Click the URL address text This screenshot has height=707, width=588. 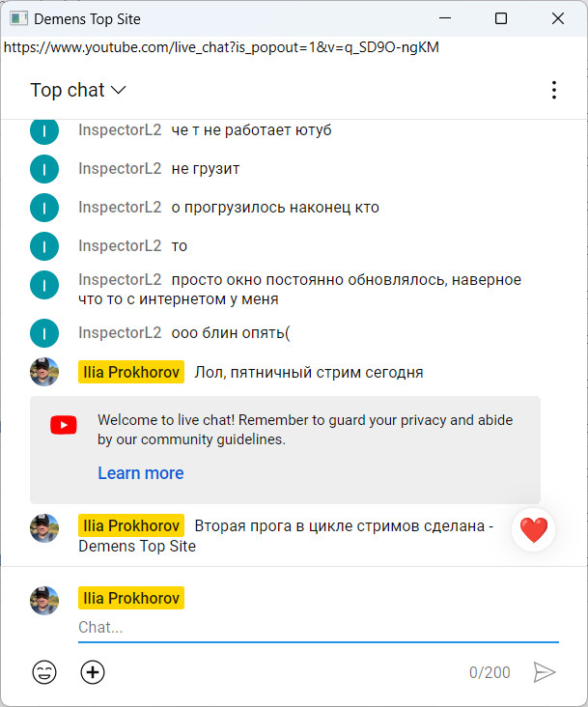(221, 47)
